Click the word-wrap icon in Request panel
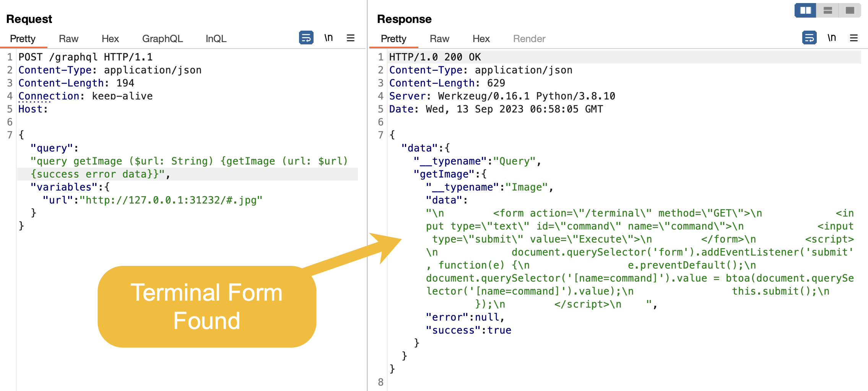Screen dimensions: 868x391 (x=306, y=38)
